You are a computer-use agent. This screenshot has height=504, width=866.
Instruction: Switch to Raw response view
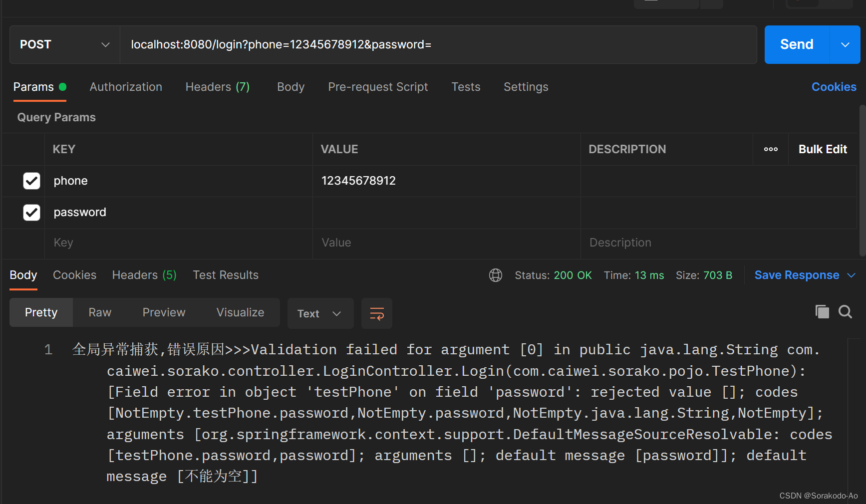[99, 312]
